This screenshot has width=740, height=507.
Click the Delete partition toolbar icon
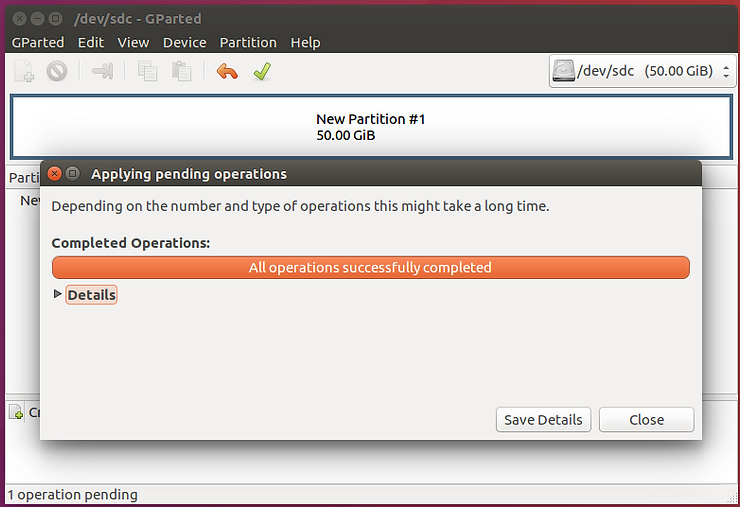click(x=57, y=71)
